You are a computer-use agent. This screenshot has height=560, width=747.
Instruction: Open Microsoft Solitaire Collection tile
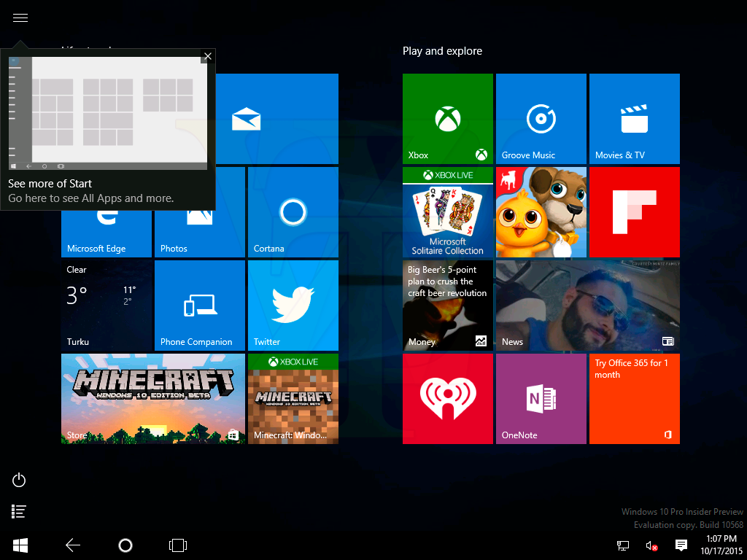pyautogui.click(x=448, y=212)
